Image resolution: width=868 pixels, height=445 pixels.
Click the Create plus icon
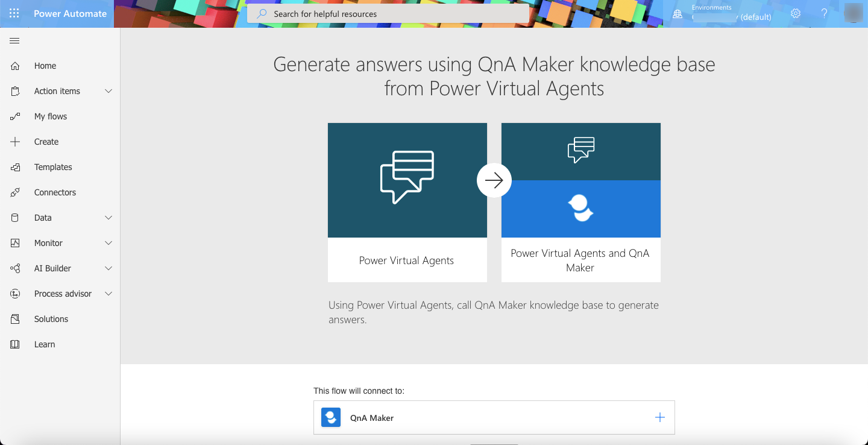(x=15, y=142)
